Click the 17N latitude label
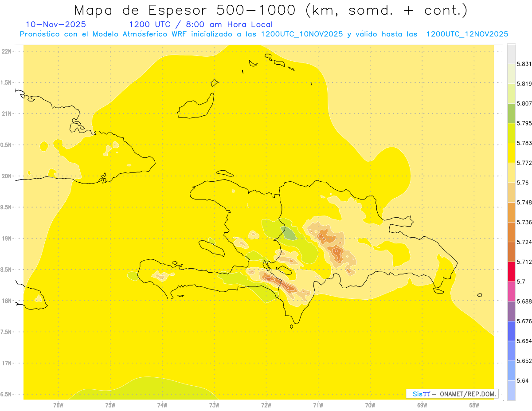This screenshot has width=532, height=411. pyautogui.click(x=7, y=364)
